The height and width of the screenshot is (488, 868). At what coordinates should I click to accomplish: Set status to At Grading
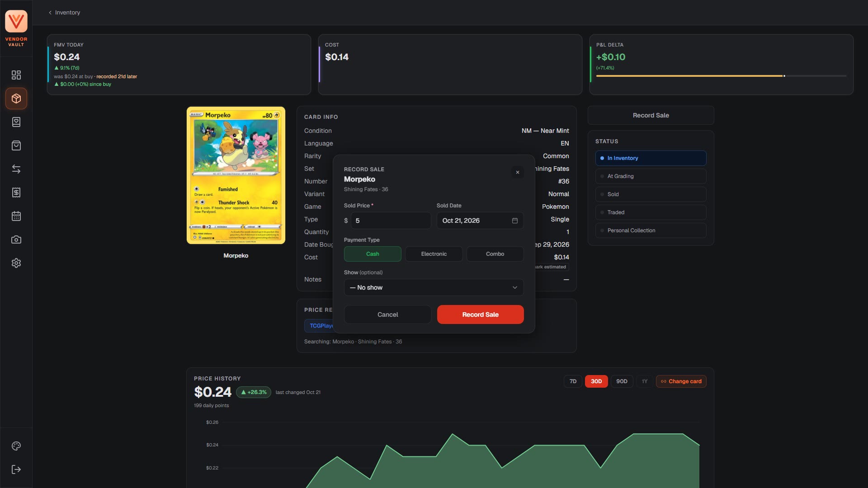click(651, 176)
